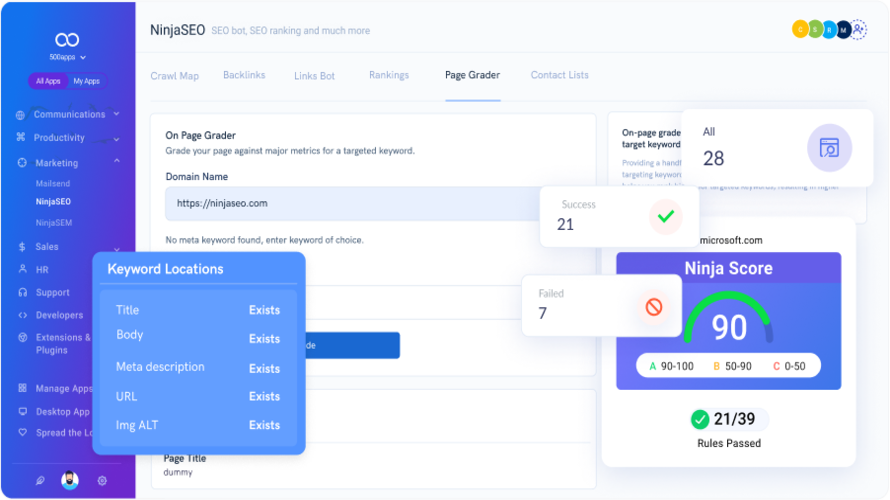Open Mailsend under Marketing
890x500 pixels.
[x=53, y=184]
